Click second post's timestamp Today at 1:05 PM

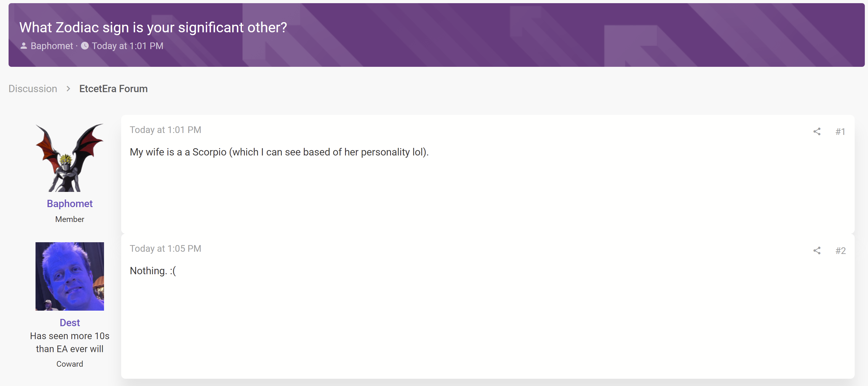click(166, 249)
